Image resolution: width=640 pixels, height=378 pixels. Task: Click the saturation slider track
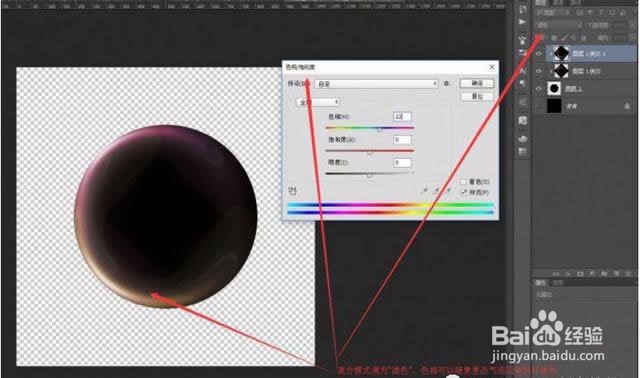[x=369, y=151]
